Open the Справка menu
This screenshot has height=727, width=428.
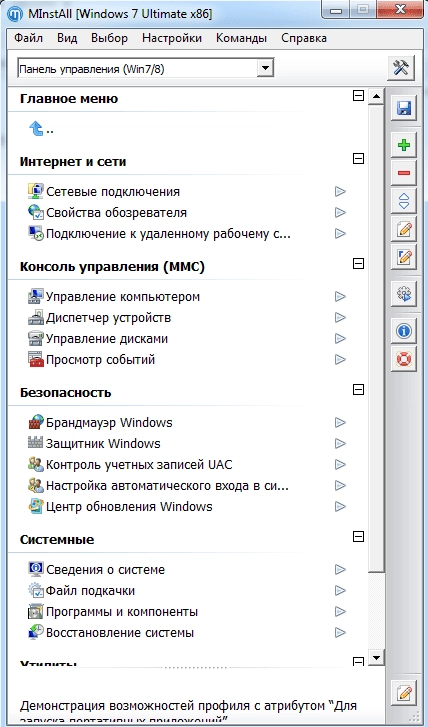pyautogui.click(x=304, y=38)
